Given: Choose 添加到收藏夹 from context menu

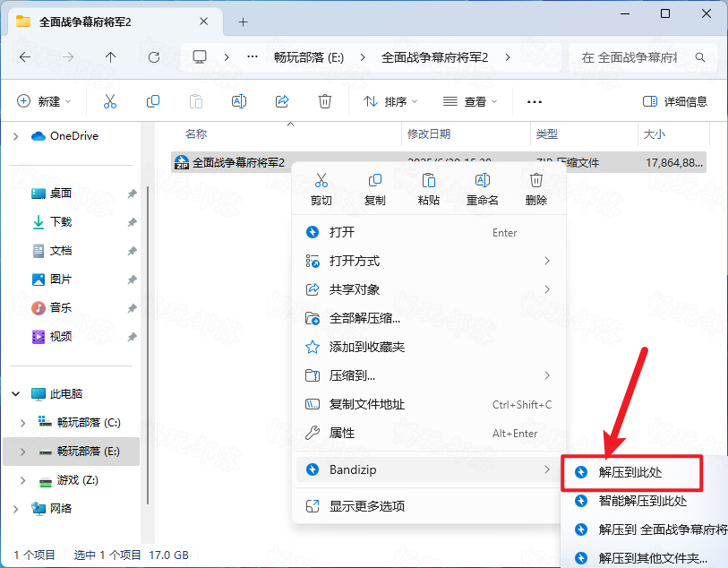Looking at the screenshot, I should (429, 347).
